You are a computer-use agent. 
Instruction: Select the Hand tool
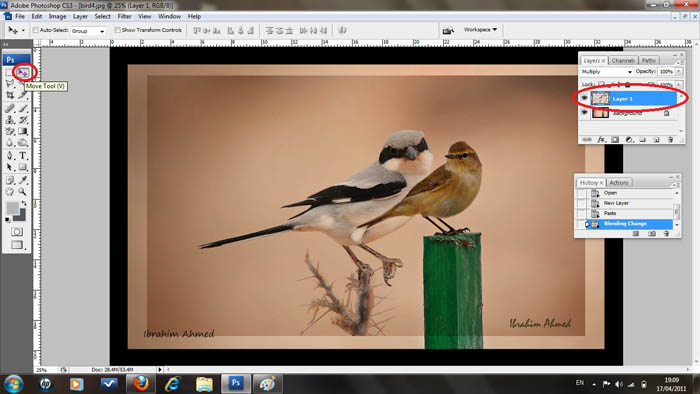point(9,191)
